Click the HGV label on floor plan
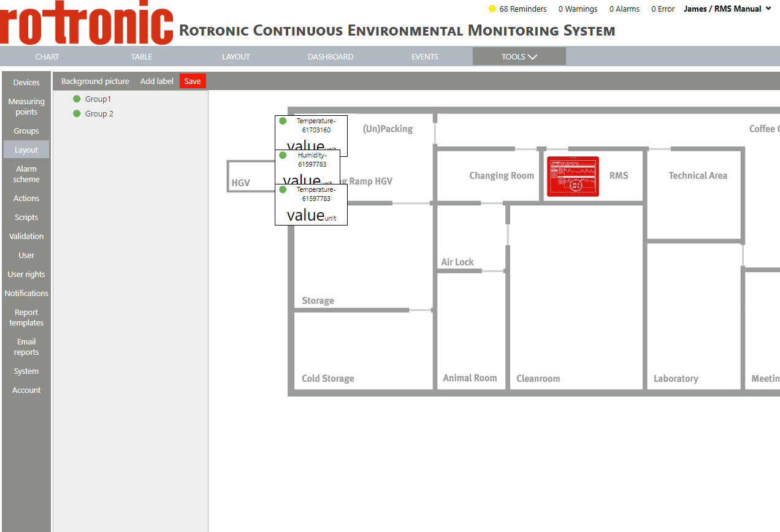Viewport: 780px width, 532px height. coord(241,183)
